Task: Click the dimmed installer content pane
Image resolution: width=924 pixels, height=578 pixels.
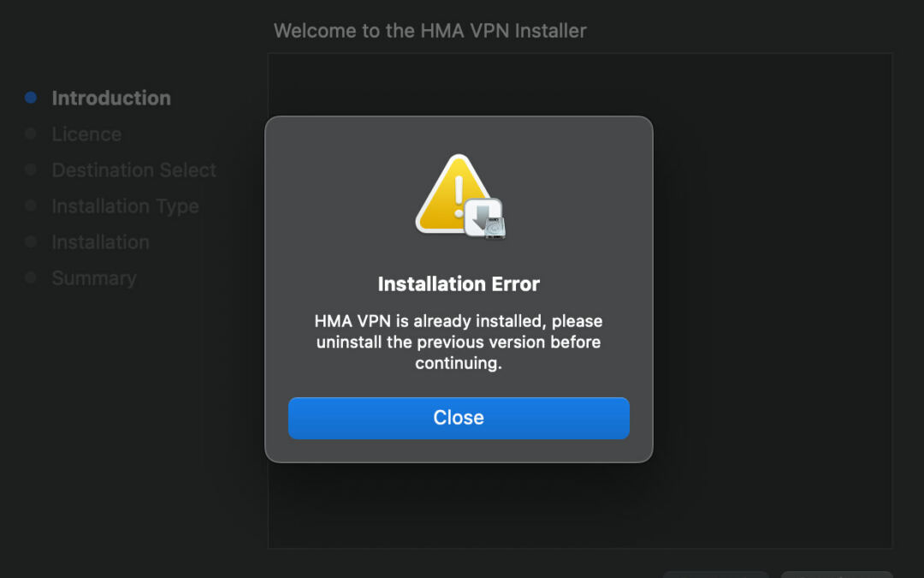Action: point(770,300)
